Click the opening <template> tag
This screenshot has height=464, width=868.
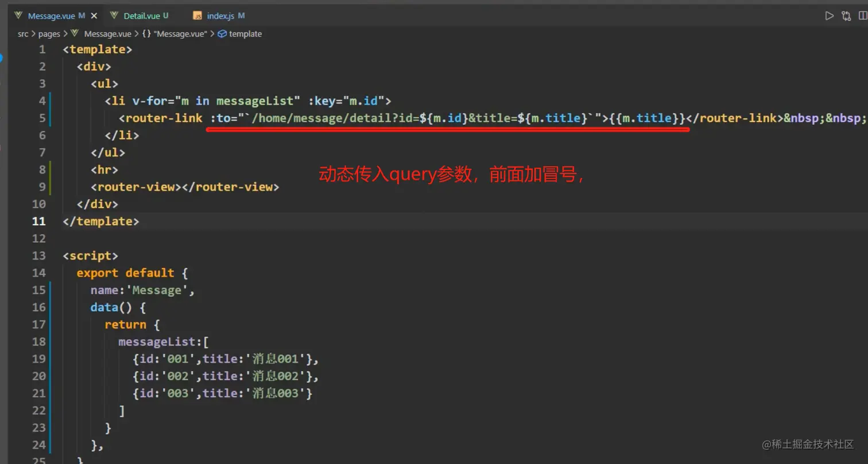click(x=98, y=49)
